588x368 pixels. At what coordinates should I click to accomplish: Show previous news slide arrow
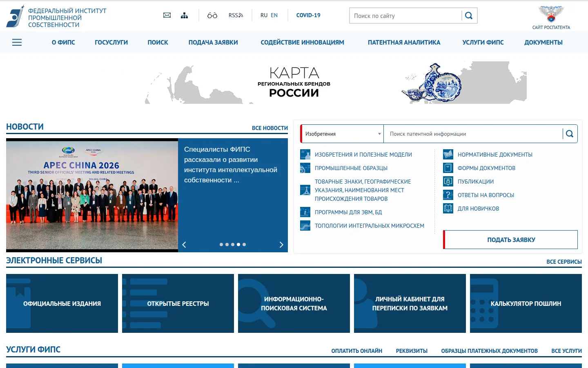tap(184, 245)
